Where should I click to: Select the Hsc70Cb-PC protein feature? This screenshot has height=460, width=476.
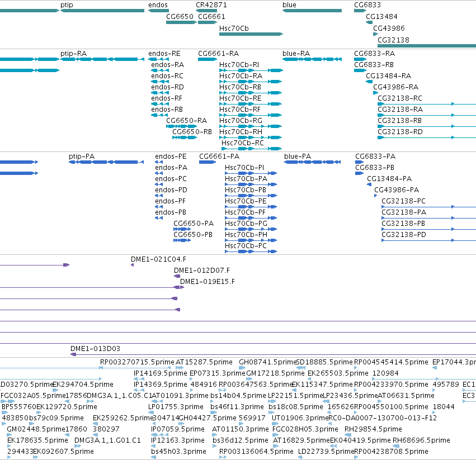[251, 252]
